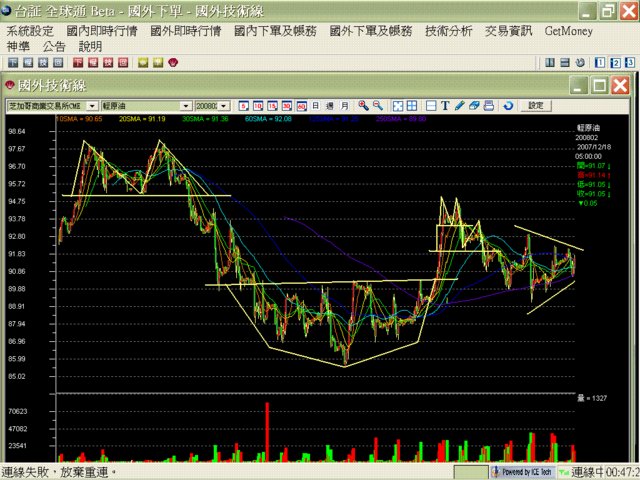Click the first yellow-green toolbar icon

pos(143,62)
